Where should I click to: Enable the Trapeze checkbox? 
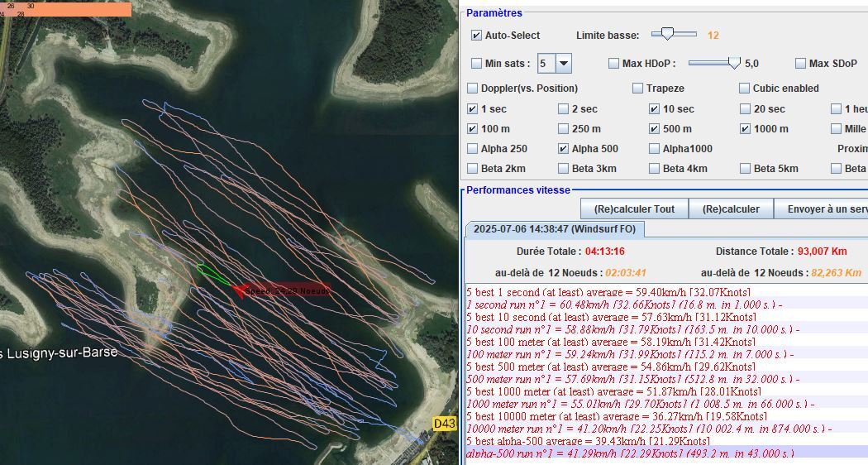pos(637,89)
